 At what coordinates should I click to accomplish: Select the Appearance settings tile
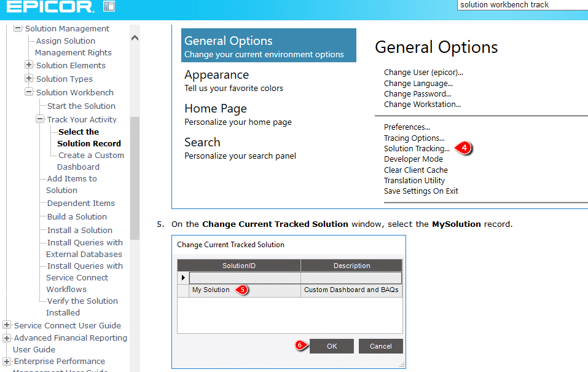coord(233,81)
